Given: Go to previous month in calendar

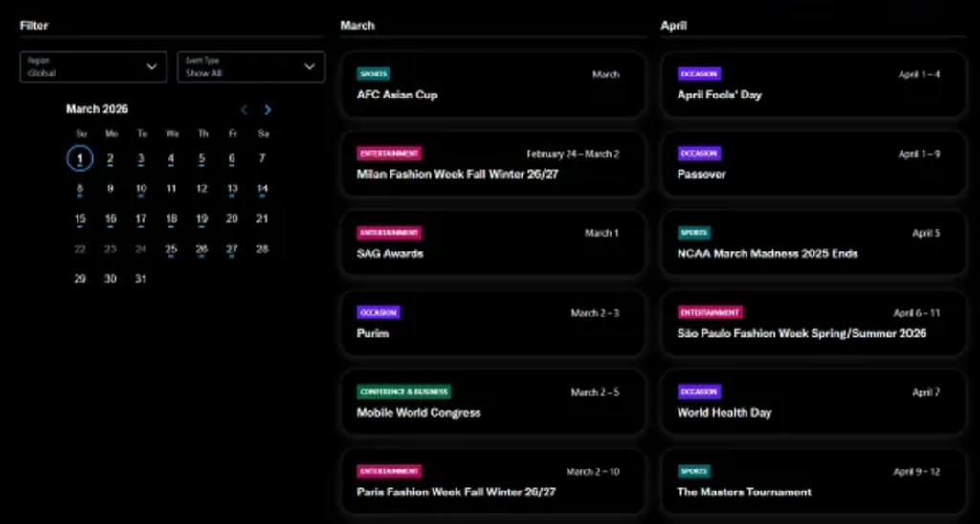Looking at the screenshot, I should (x=244, y=110).
